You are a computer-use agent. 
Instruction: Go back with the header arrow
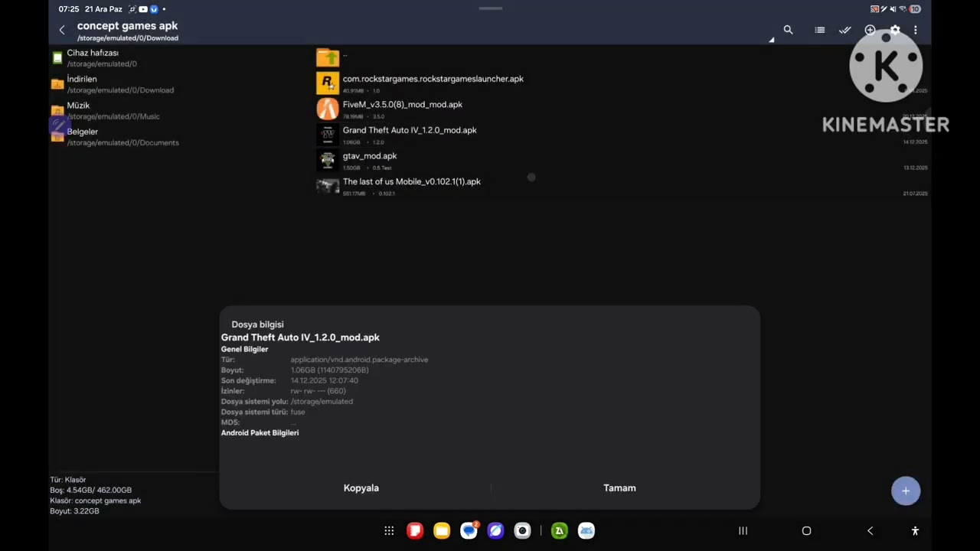[62, 31]
